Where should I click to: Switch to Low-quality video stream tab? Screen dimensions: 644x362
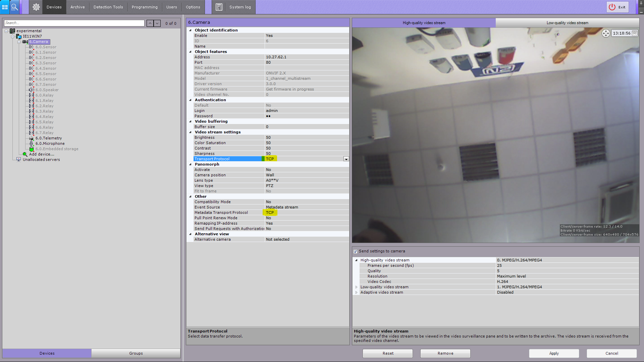(x=567, y=23)
